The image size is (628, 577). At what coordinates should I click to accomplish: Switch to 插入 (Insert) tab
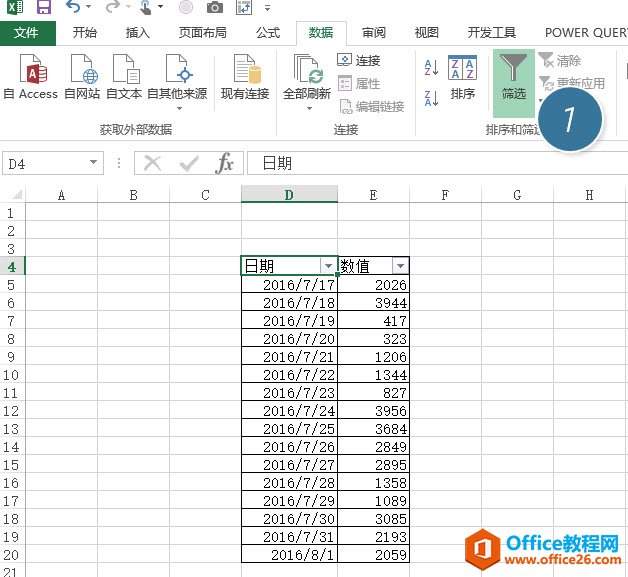137,32
